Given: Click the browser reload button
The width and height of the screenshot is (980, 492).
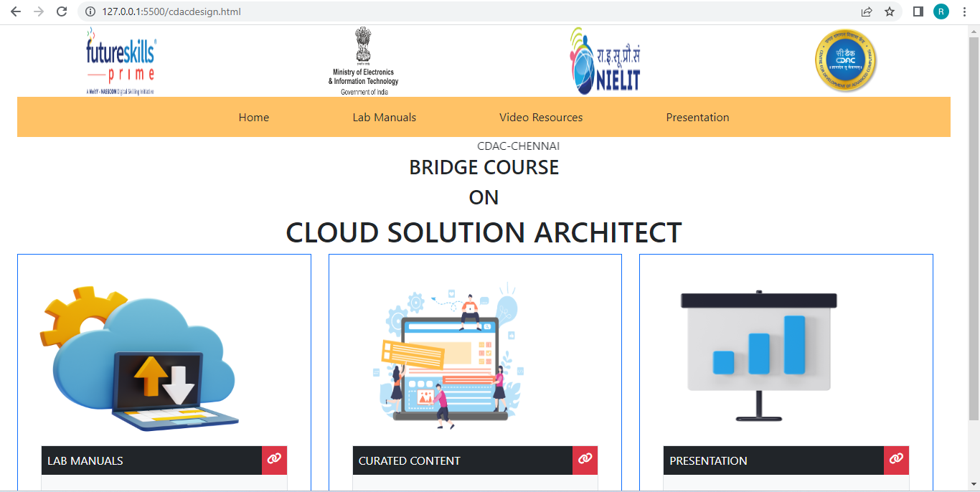Looking at the screenshot, I should tap(62, 11).
